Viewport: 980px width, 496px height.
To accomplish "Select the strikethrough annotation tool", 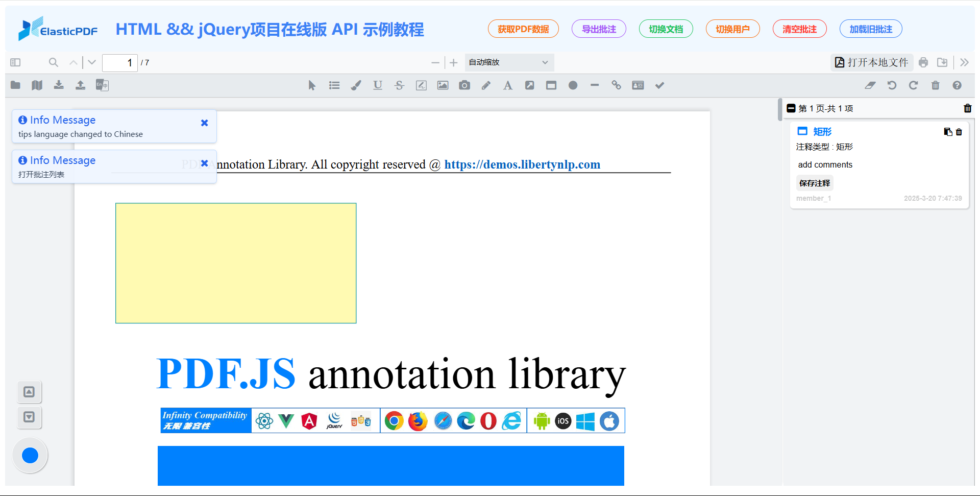I will coord(399,85).
